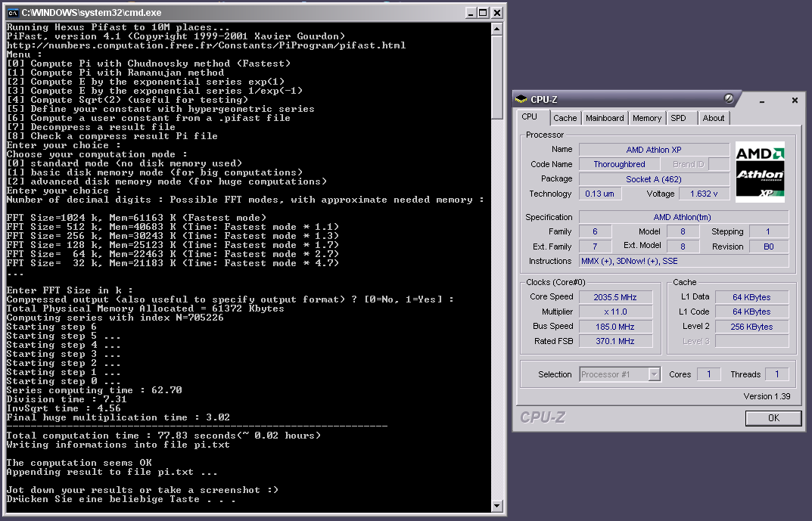Click the 'Series computing time : 62.70' line

click(x=95, y=390)
